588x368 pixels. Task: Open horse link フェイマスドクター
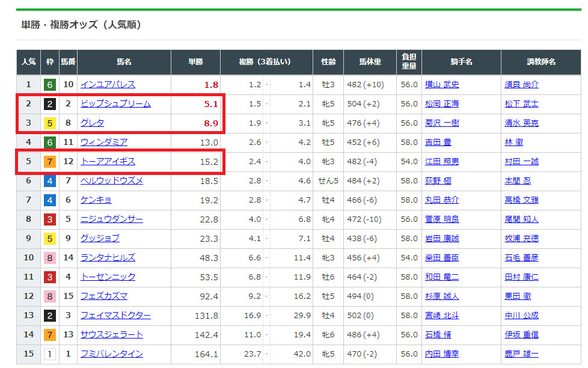[x=115, y=316]
